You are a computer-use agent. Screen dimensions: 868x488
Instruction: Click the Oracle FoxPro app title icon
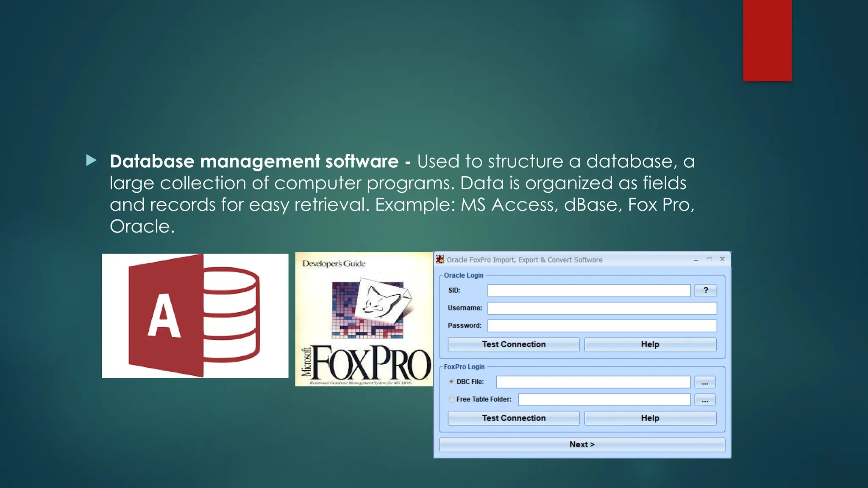(x=440, y=259)
